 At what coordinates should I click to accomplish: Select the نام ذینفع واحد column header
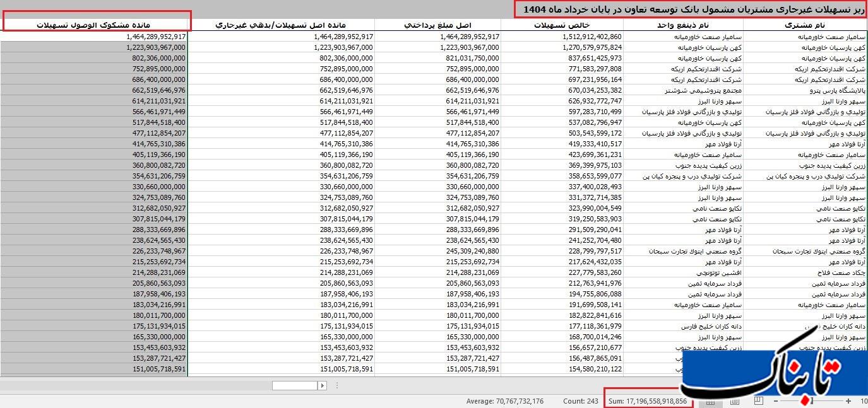[x=684, y=25]
